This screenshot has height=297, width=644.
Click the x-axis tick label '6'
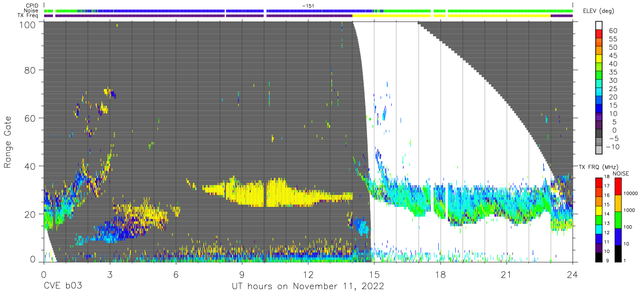pos(176,274)
